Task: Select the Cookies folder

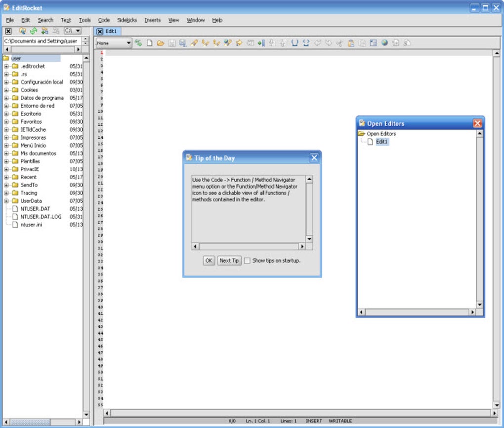Action: pyautogui.click(x=29, y=90)
